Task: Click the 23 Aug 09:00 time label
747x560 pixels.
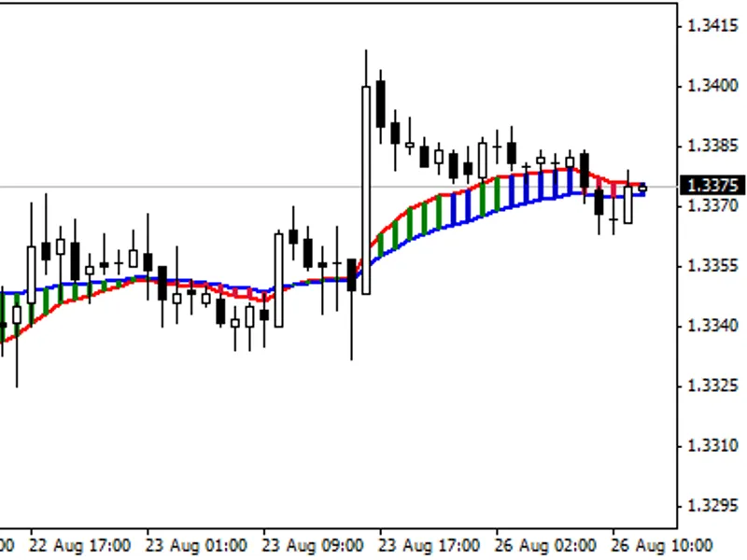Action: (313, 545)
